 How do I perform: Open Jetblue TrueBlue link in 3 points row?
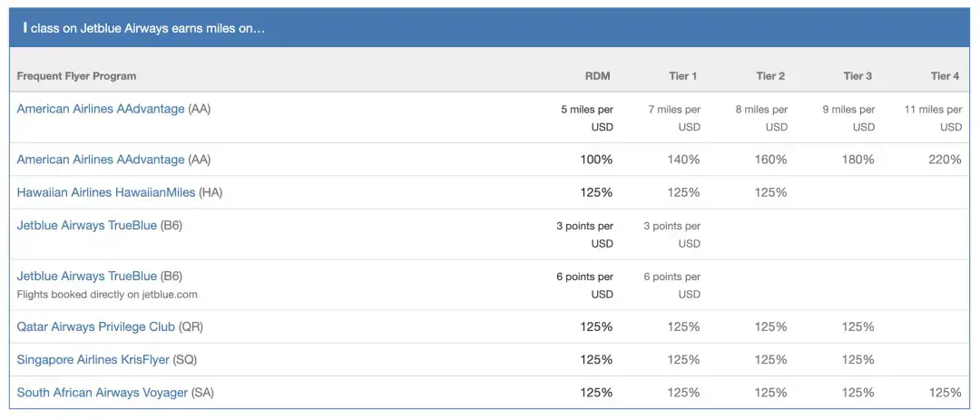[x=87, y=225]
